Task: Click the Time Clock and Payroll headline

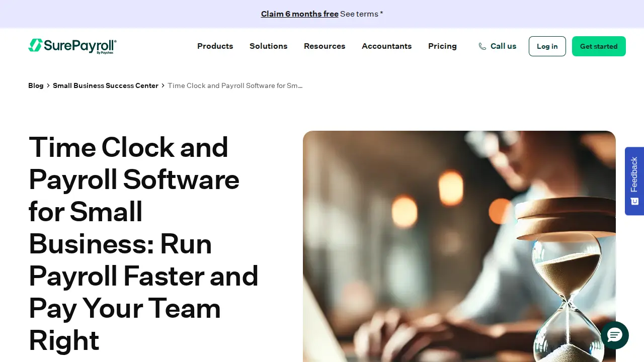Action: point(144,244)
